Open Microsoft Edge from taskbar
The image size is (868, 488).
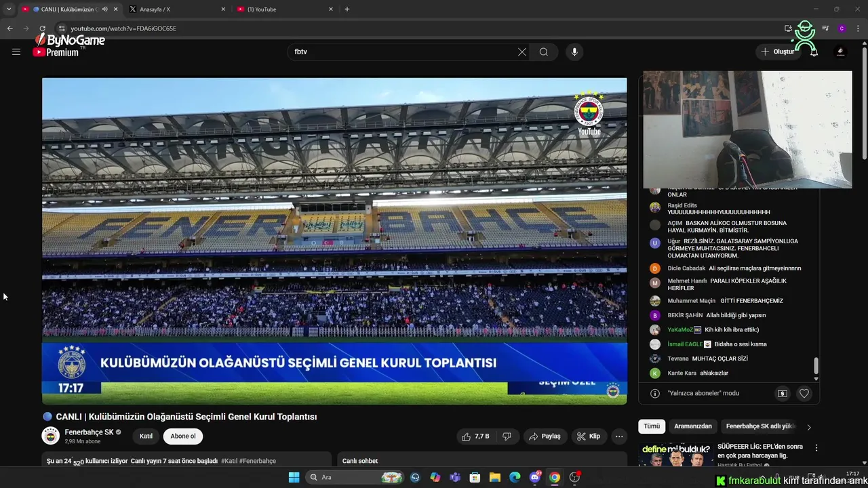point(515,477)
